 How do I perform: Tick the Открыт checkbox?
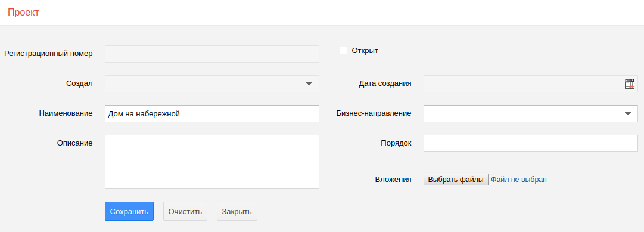click(x=343, y=51)
